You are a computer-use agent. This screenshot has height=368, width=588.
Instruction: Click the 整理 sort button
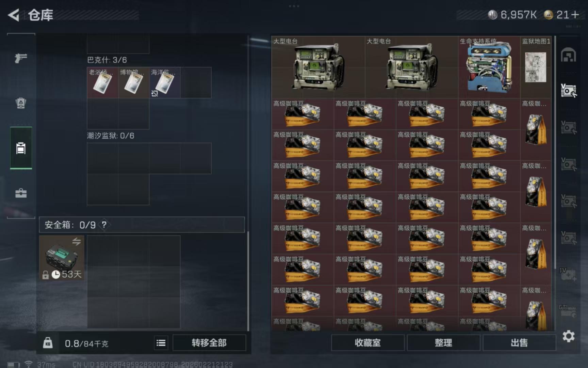pos(443,343)
